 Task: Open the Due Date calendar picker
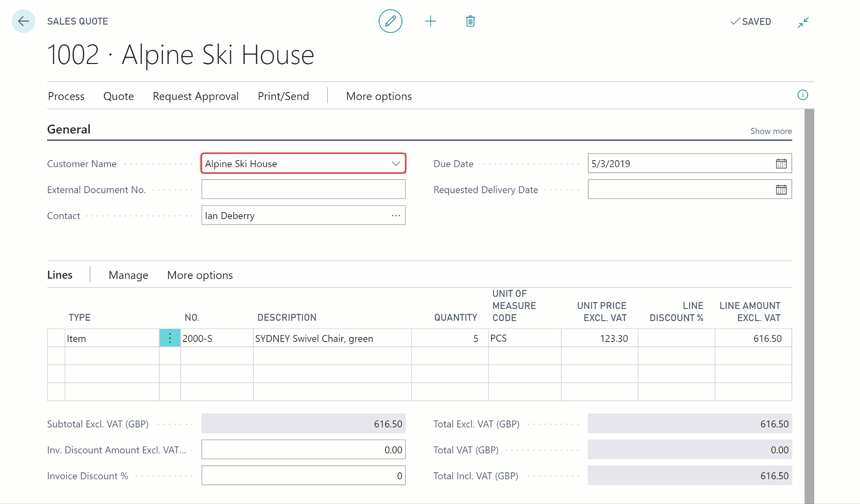pos(781,164)
